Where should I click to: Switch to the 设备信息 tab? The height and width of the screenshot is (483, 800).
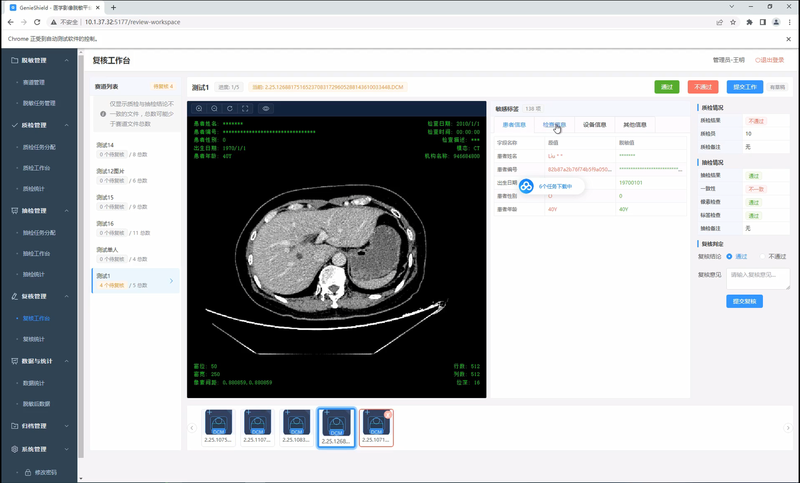point(594,124)
